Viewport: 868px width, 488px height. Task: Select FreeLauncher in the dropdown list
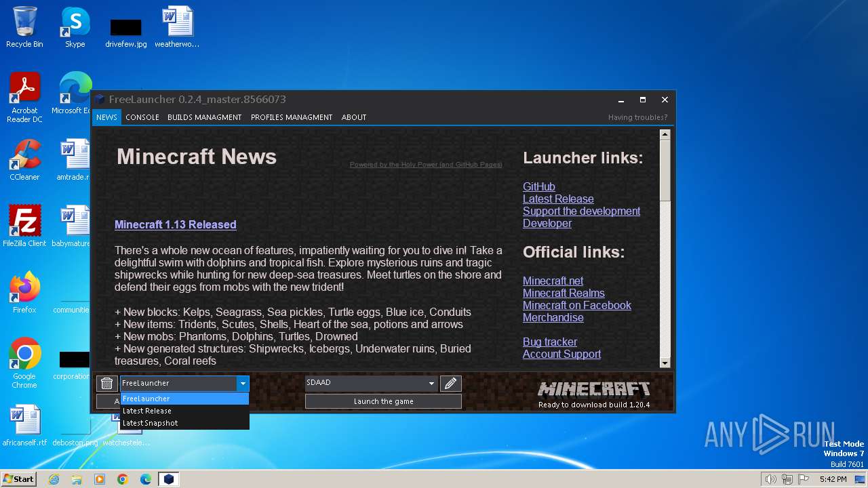click(184, 399)
